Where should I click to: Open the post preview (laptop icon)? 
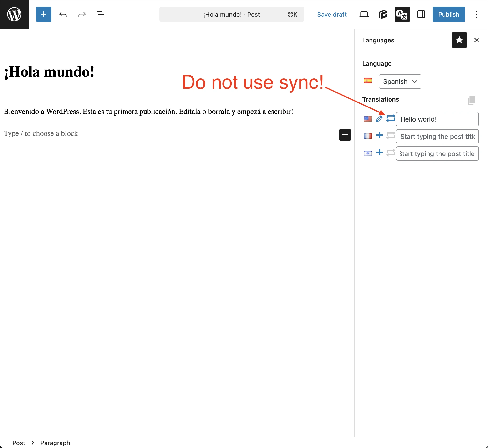pos(364,14)
